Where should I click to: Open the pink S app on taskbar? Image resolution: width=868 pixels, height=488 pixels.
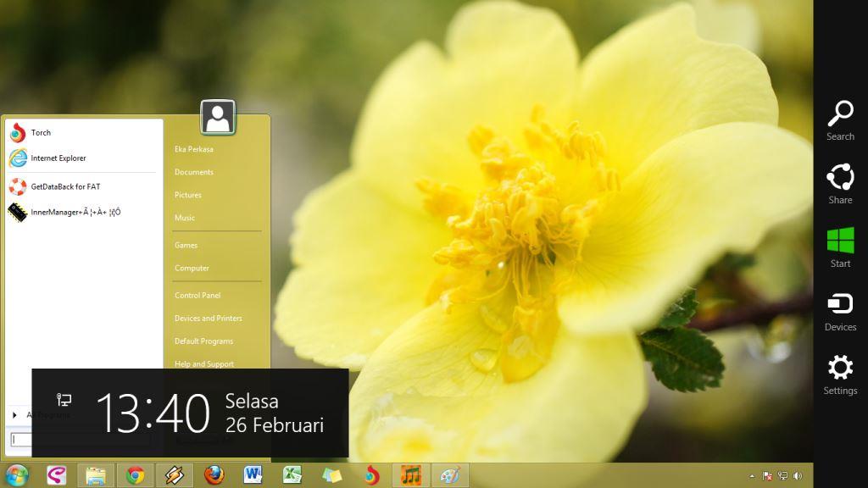[57, 475]
